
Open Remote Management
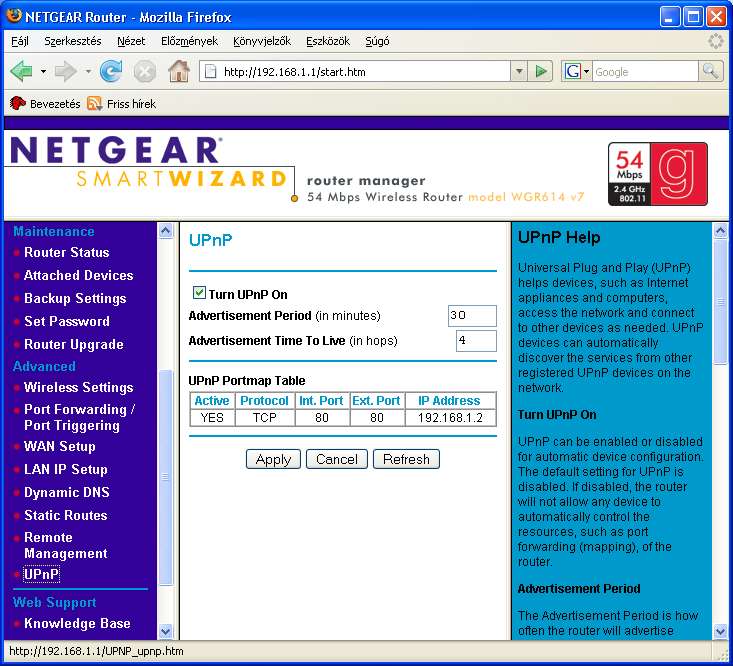click(x=66, y=545)
